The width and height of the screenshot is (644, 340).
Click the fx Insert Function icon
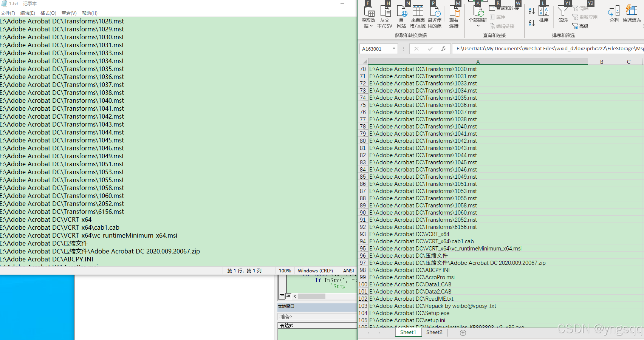point(444,49)
